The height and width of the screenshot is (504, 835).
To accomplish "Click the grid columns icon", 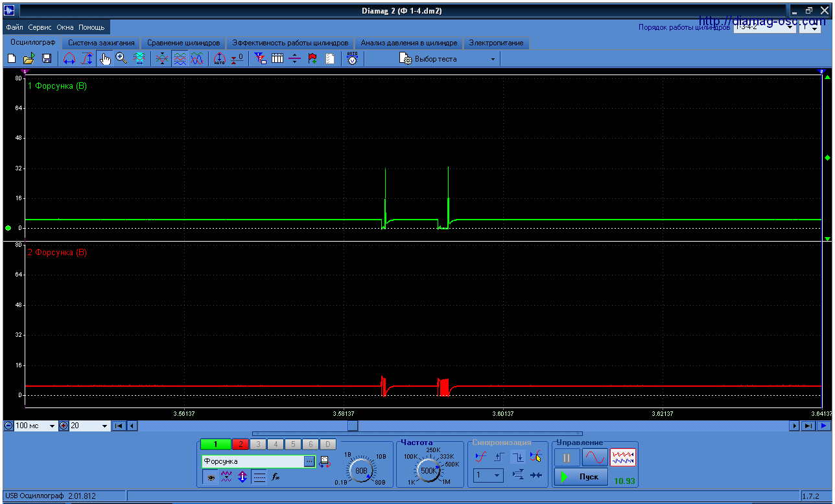I will coord(277,59).
